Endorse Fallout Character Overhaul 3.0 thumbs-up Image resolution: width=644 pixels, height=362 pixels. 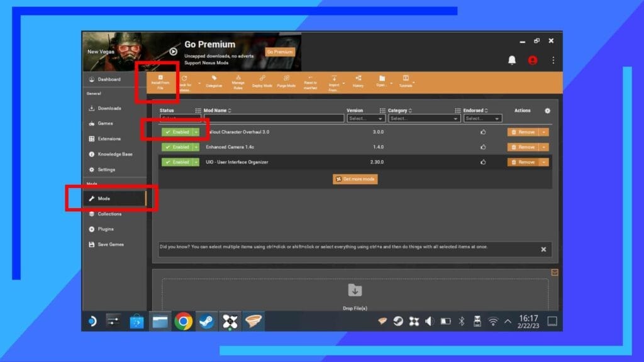[x=483, y=132]
